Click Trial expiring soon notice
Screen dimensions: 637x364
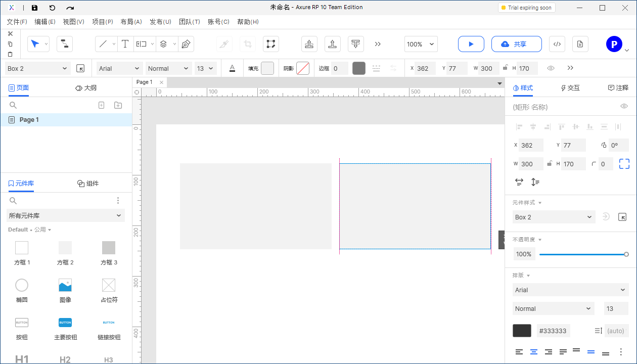[526, 8]
